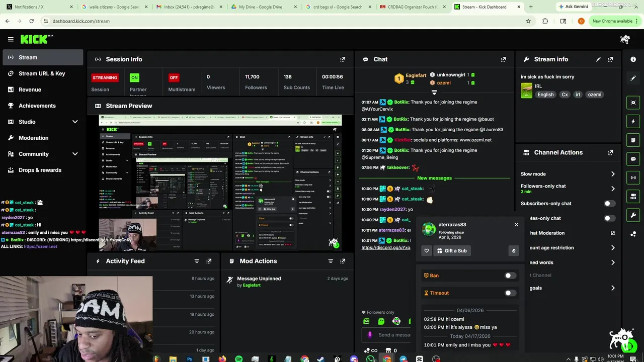
Task: Open Followers-only chat settings chevron
Action: pyautogui.click(x=613, y=189)
